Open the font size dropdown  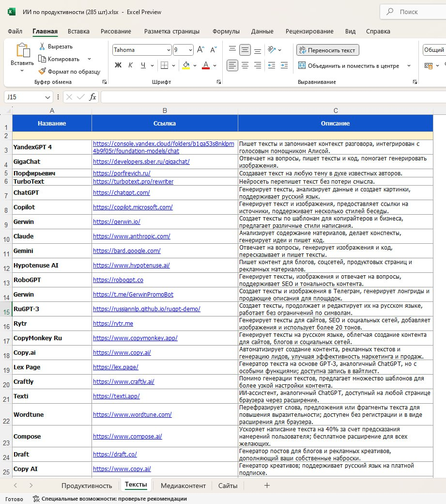coord(190,50)
